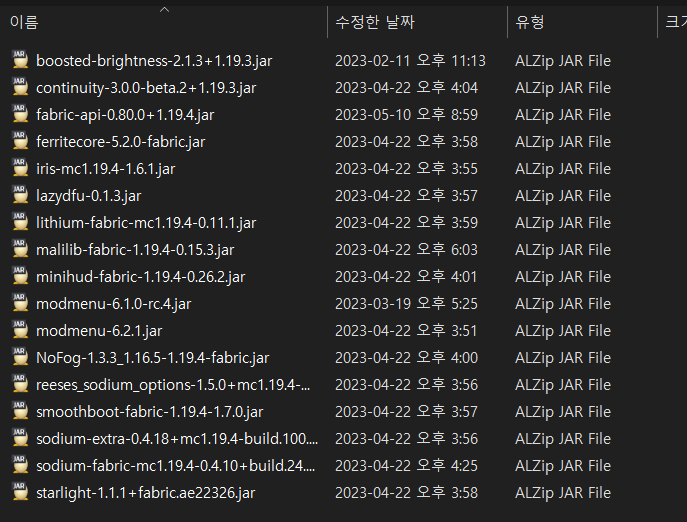The image size is (687, 522).
Task: Select file name smoothboot-fabric-1.19.4-1.7.0.jar
Action: 149,412
